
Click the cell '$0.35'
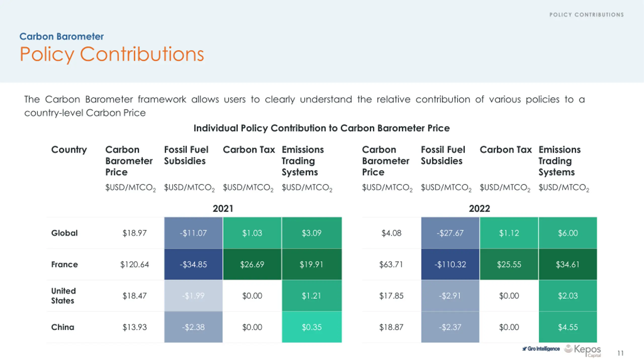[312, 327]
